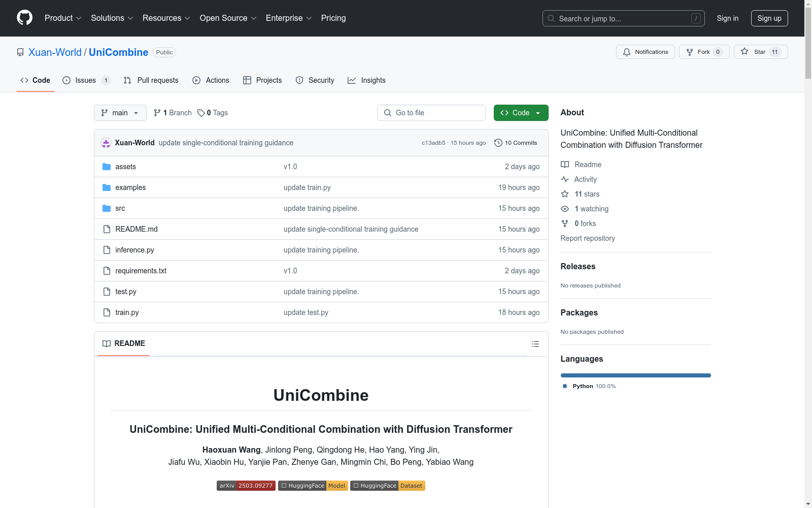Click the README book icon in tab

(107, 344)
